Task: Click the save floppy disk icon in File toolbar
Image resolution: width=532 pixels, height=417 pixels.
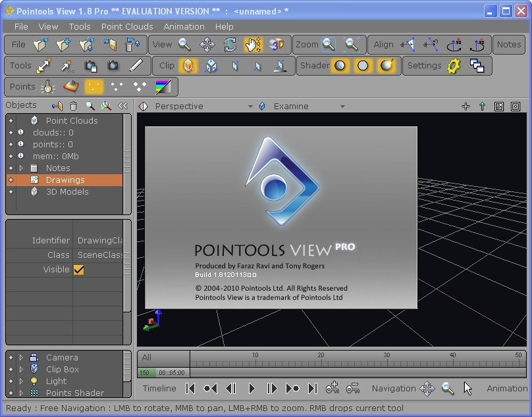Action: coord(109,45)
